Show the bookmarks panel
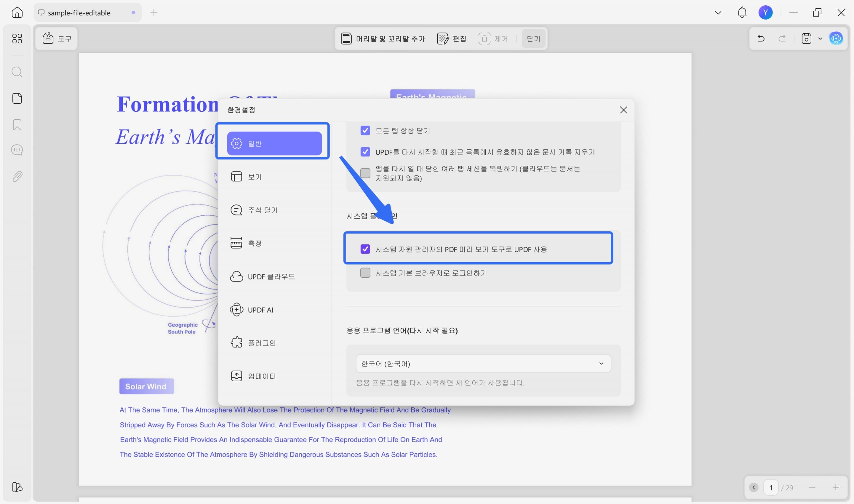This screenshot has height=504, width=854. (17, 125)
